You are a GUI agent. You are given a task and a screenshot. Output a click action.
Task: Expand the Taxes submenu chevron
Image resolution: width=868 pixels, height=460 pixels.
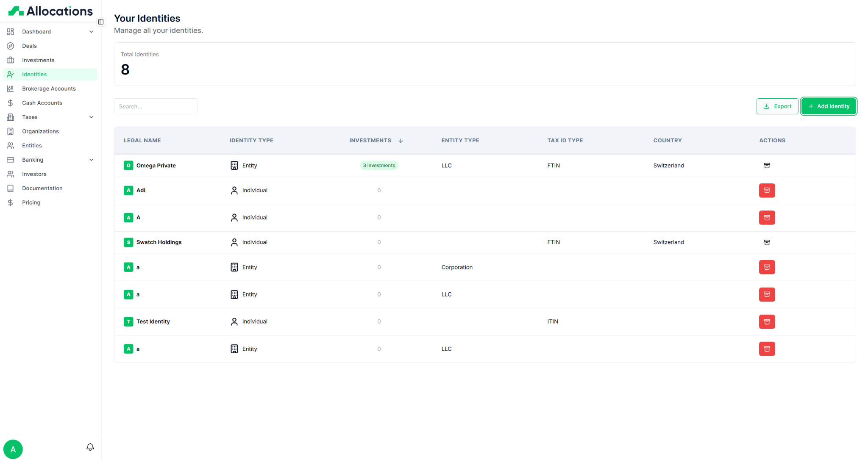click(91, 117)
